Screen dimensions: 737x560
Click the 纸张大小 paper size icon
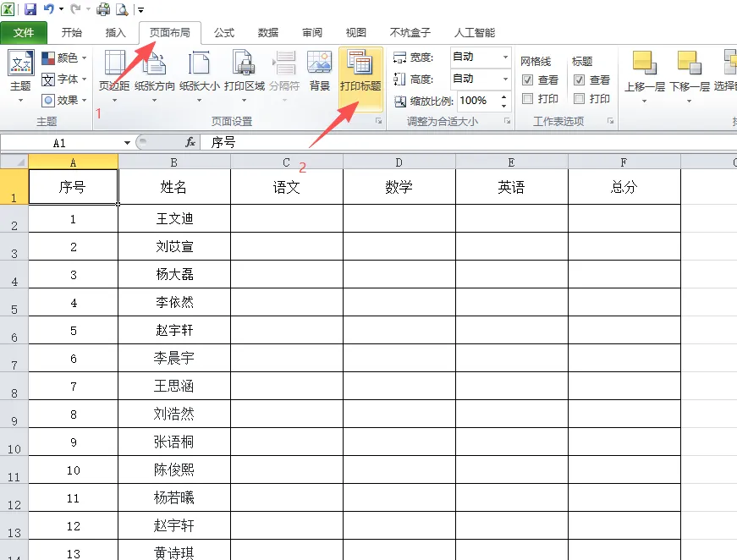coord(199,64)
